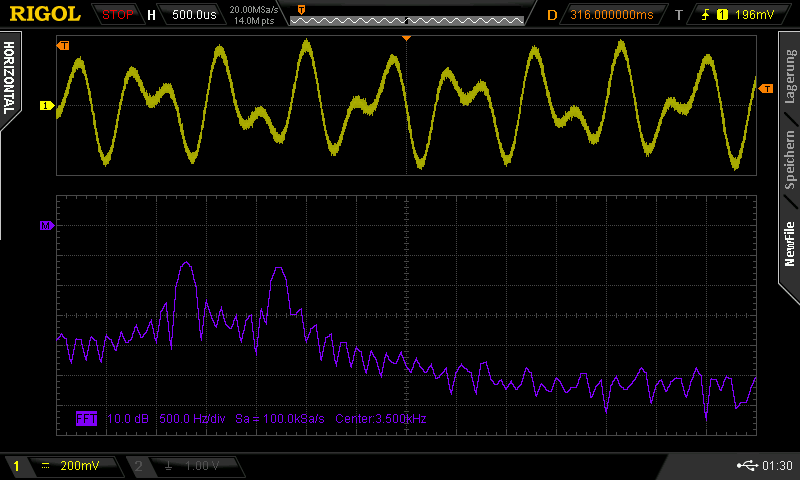Select the channel 1 number tab
Image resolution: width=800 pixels, height=480 pixels.
16,466
